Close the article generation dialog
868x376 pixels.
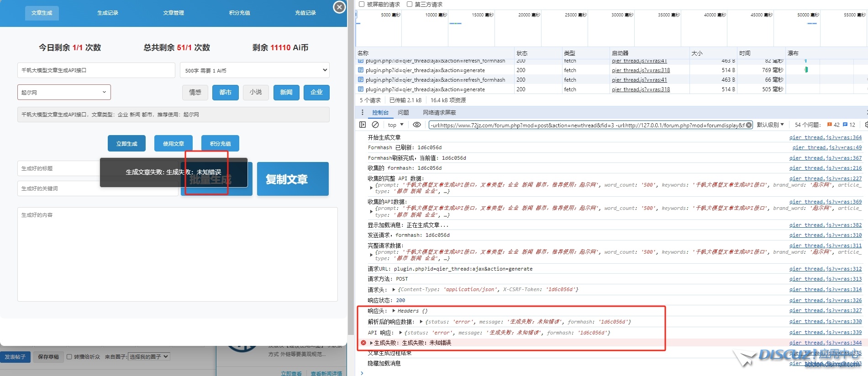(339, 7)
